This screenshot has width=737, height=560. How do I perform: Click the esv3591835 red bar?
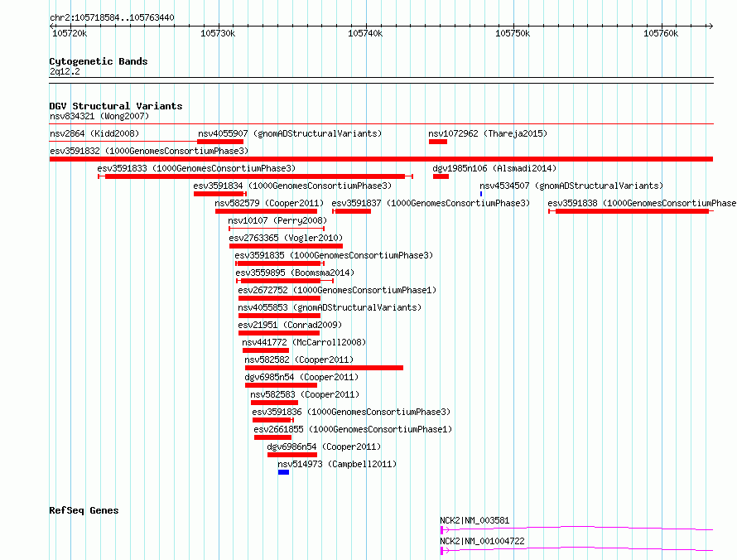(279, 263)
